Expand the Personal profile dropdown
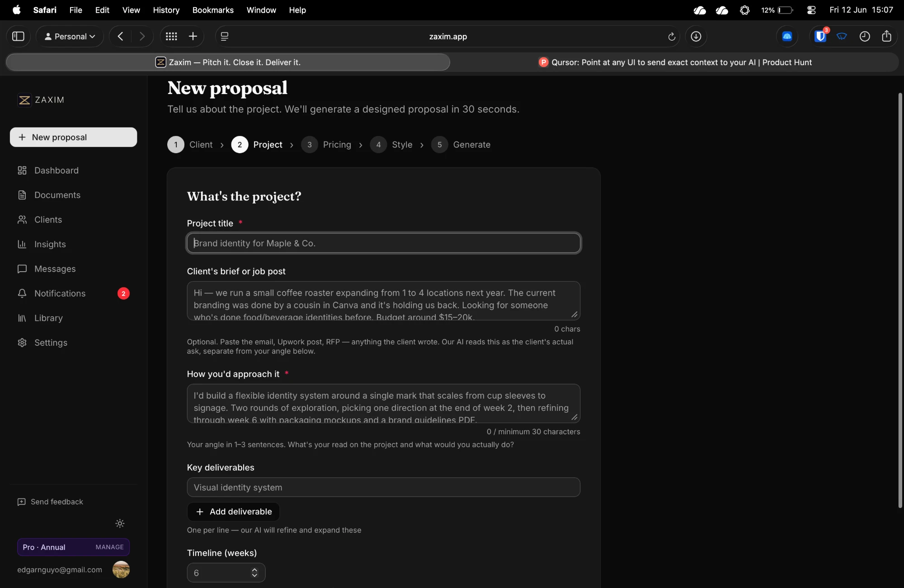Screen dimensions: 904x588 (70, 36)
